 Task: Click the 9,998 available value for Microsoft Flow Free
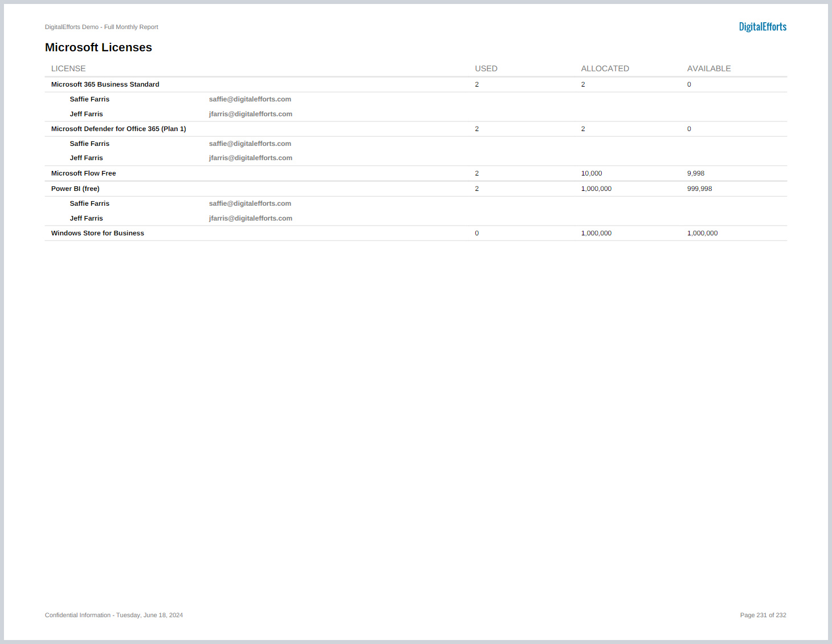tap(696, 173)
